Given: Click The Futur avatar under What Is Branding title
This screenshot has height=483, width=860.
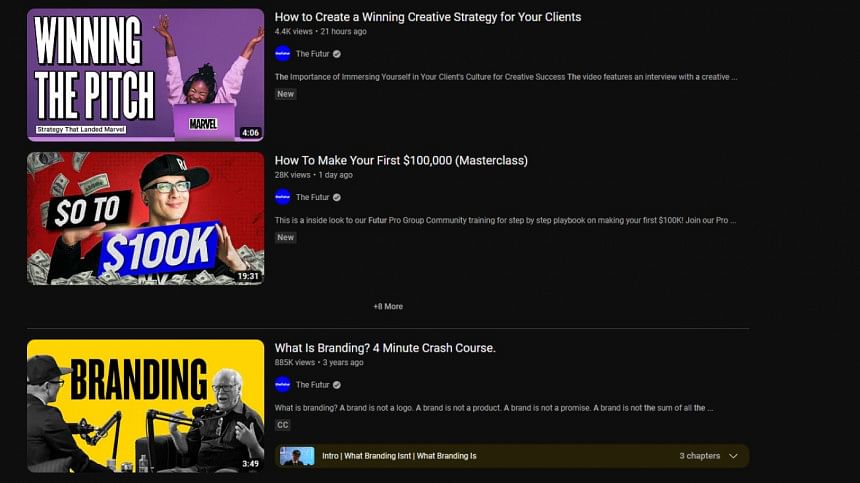Looking at the screenshot, I should coord(283,384).
